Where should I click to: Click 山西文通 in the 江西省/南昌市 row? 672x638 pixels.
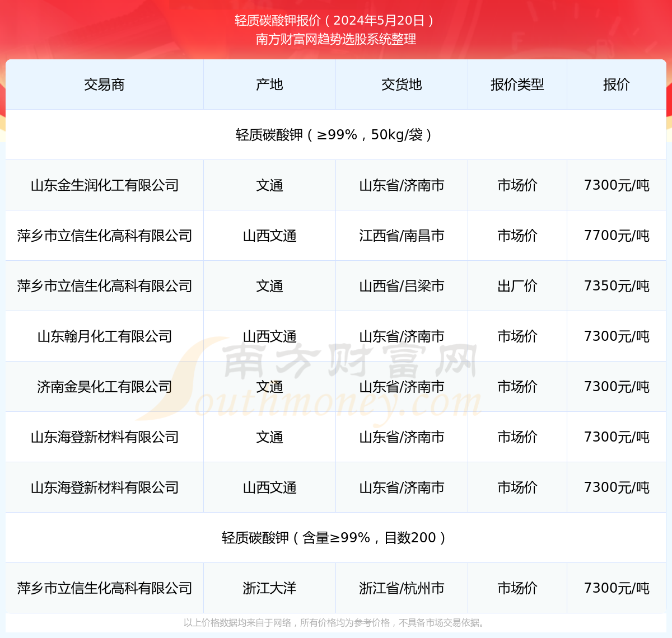click(x=269, y=236)
